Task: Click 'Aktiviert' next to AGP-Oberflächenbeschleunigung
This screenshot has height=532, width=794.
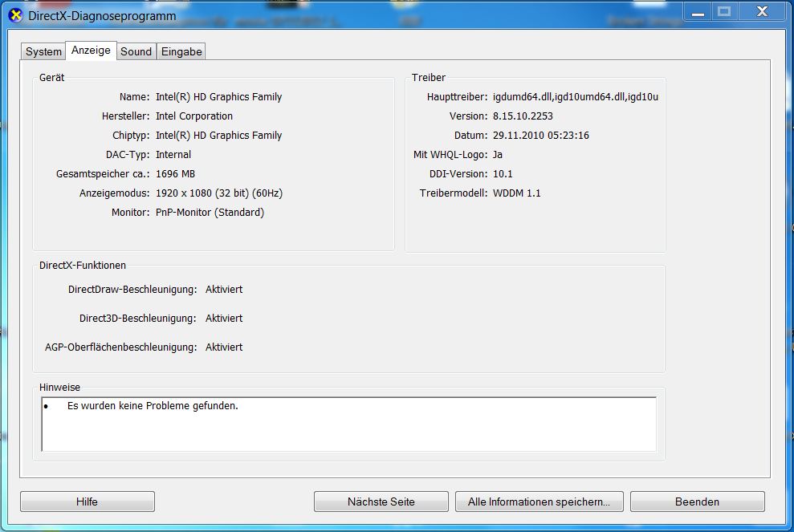Action: pyautogui.click(x=224, y=347)
